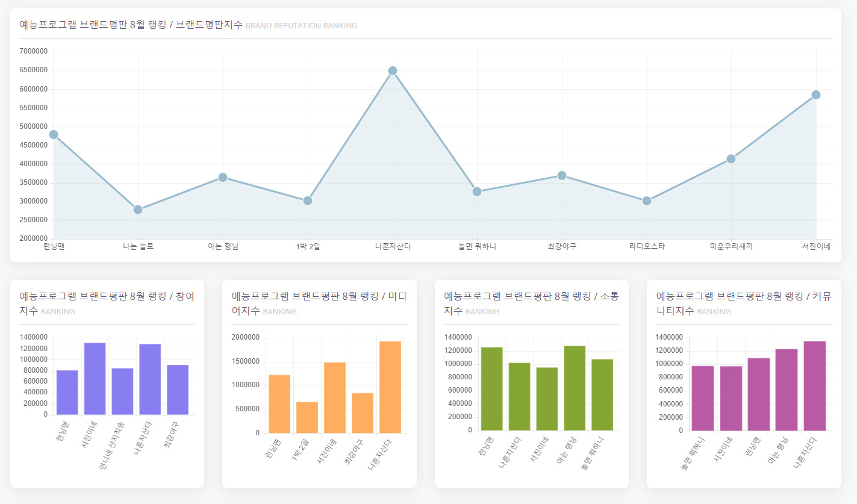
Task: Select the 아는 형님 point on line chart
Action: (223, 177)
